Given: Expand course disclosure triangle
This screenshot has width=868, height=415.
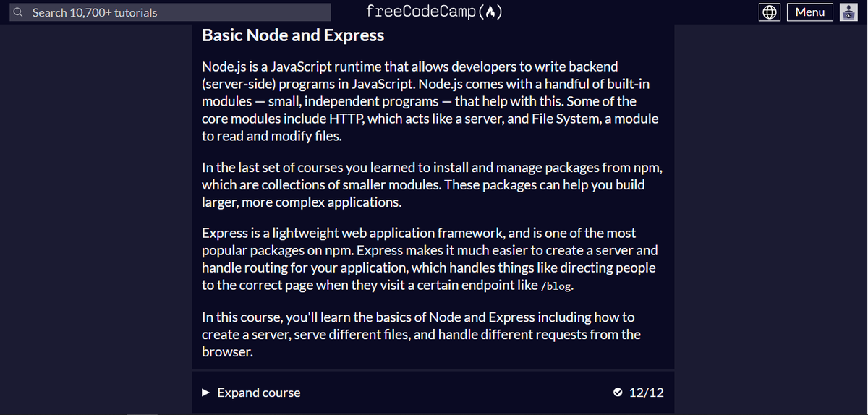Looking at the screenshot, I should click(x=205, y=393).
